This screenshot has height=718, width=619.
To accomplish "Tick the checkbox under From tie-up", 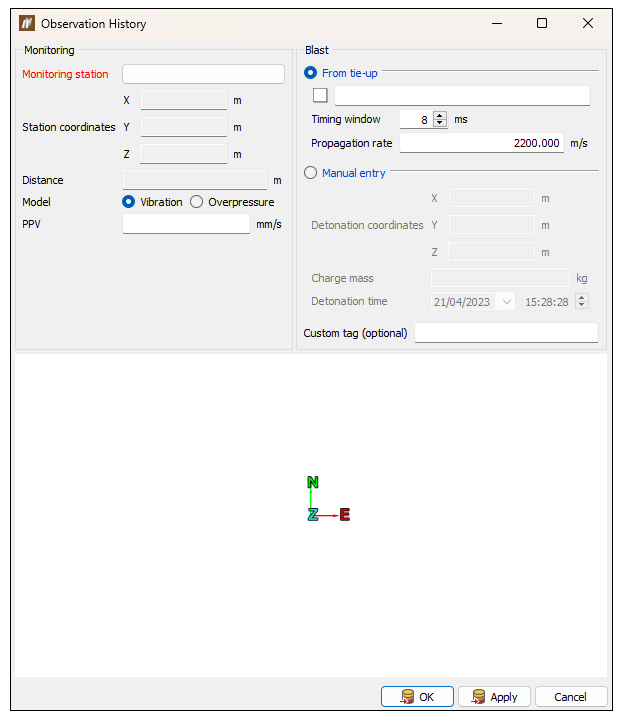I will point(320,95).
